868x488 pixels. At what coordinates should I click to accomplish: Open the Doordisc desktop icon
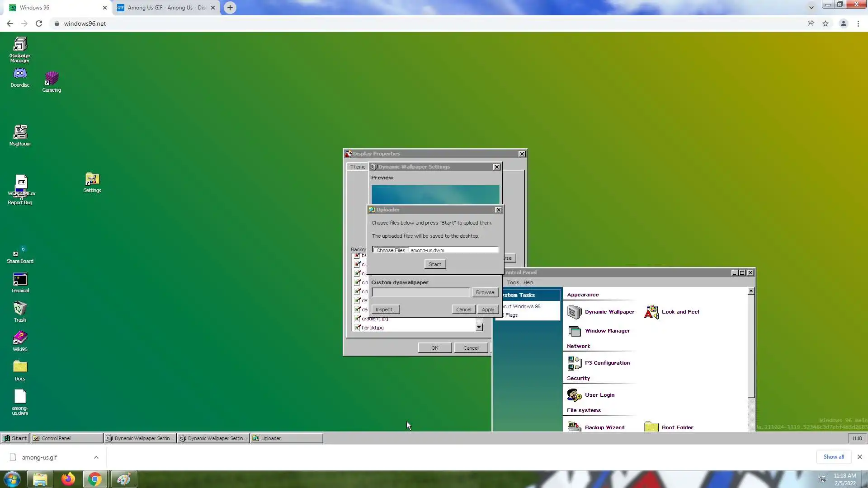click(20, 74)
